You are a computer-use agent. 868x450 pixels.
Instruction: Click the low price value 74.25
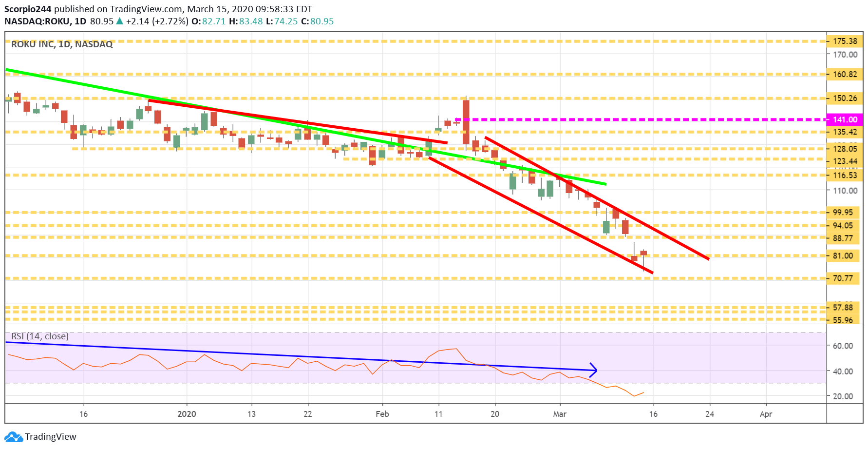click(x=286, y=21)
